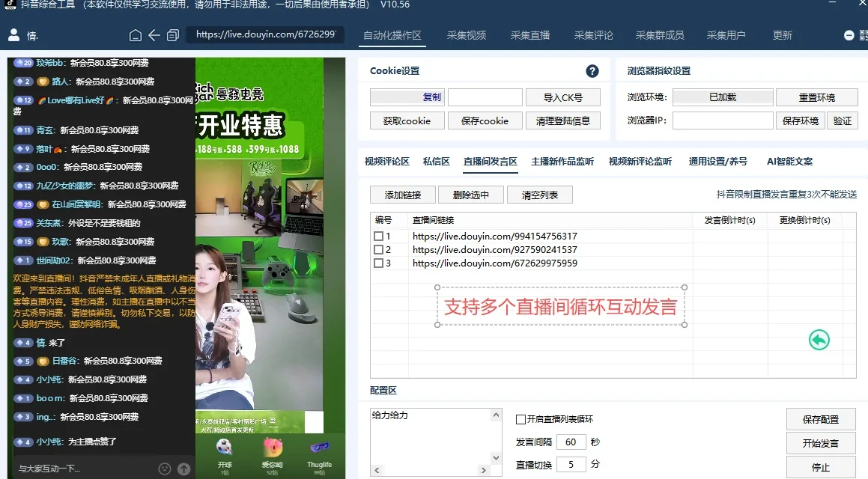
Task: Open 采集群成员 tab
Action: coord(660,35)
